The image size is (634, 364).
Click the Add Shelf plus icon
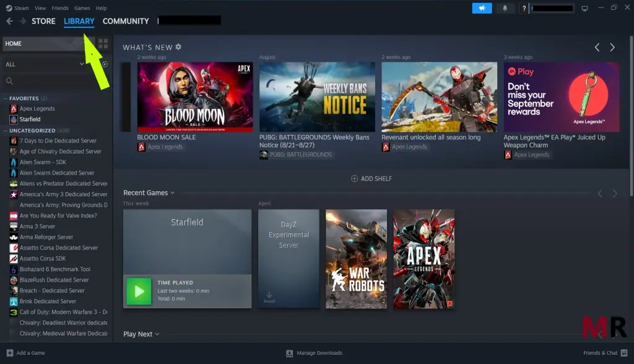pyautogui.click(x=354, y=178)
